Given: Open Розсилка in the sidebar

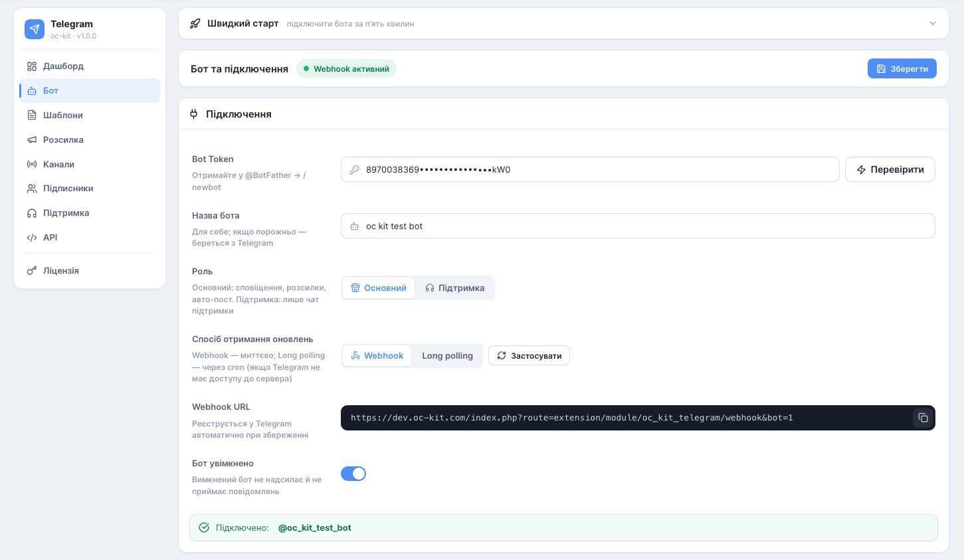Looking at the screenshot, I should (90, 140).
